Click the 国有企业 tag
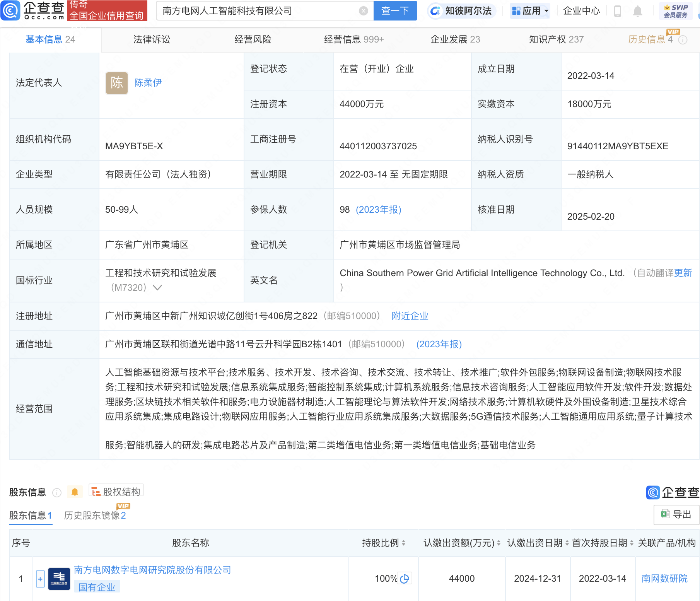The width and height of the screenshot is (700, 601). 97,587
